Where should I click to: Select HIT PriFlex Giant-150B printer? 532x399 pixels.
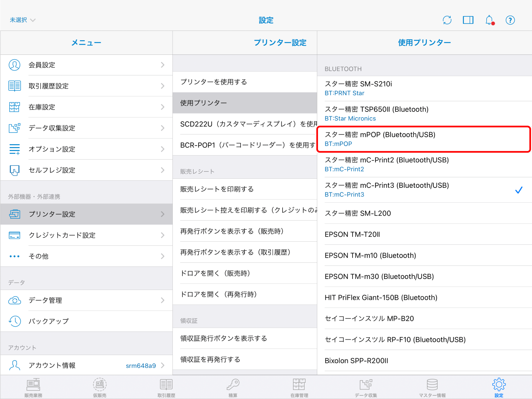click(424, 297)
